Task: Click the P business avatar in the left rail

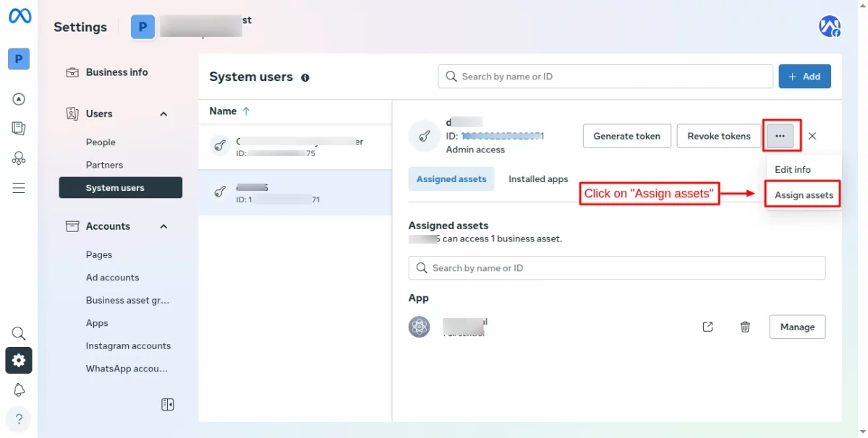Action: click(19, 59)
